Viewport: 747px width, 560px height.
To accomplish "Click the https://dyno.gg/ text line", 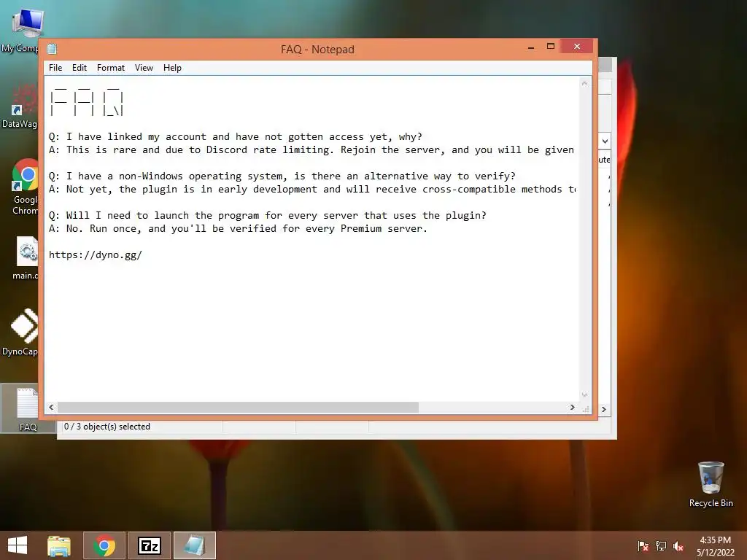I will tap(96, 254).
